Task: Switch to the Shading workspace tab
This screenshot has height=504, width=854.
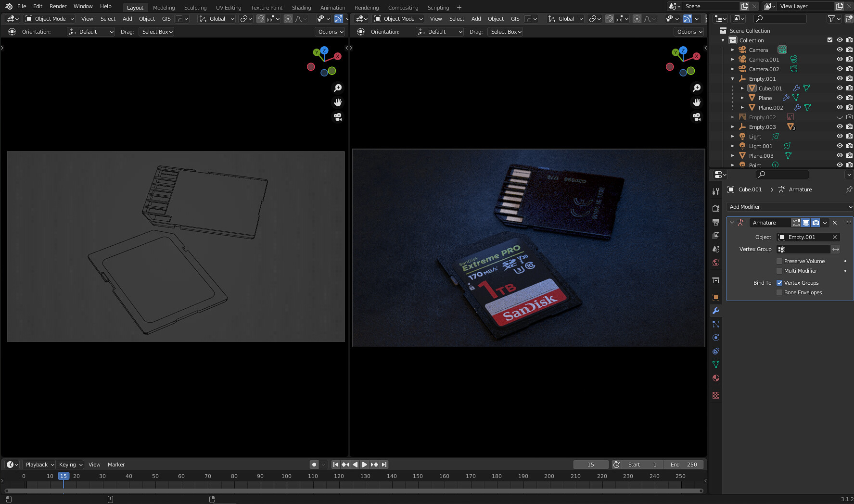Action: click(302, 7)
